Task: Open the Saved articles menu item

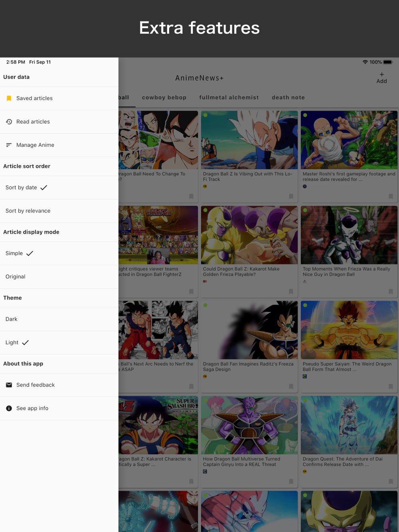Action: pos(59,98)
